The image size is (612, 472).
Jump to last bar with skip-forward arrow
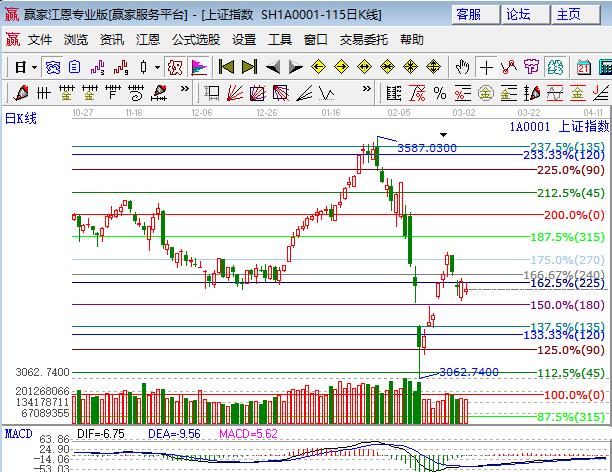pos(249,67)
